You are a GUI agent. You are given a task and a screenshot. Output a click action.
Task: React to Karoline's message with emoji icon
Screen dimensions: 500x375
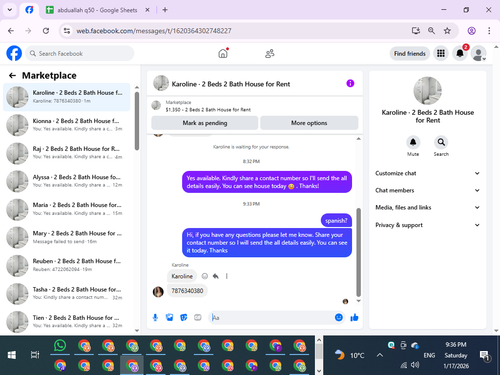pyautogui.click(x=205, y=276)
